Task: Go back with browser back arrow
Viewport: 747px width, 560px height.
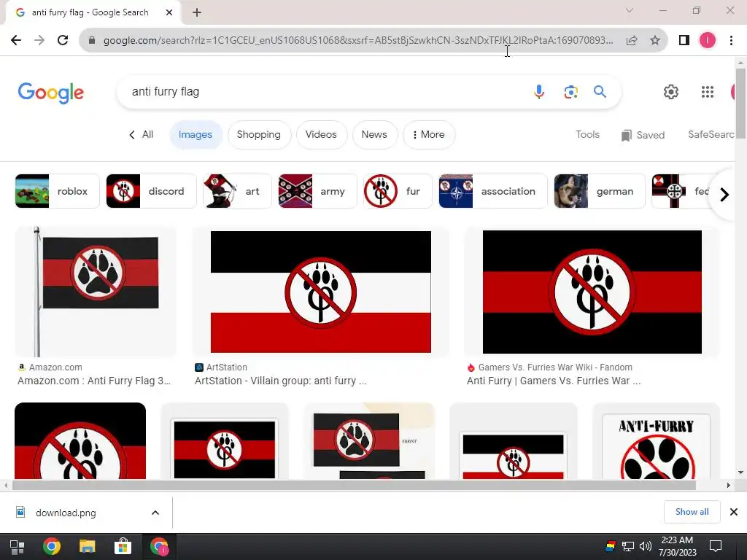Action: coord(16,40)
